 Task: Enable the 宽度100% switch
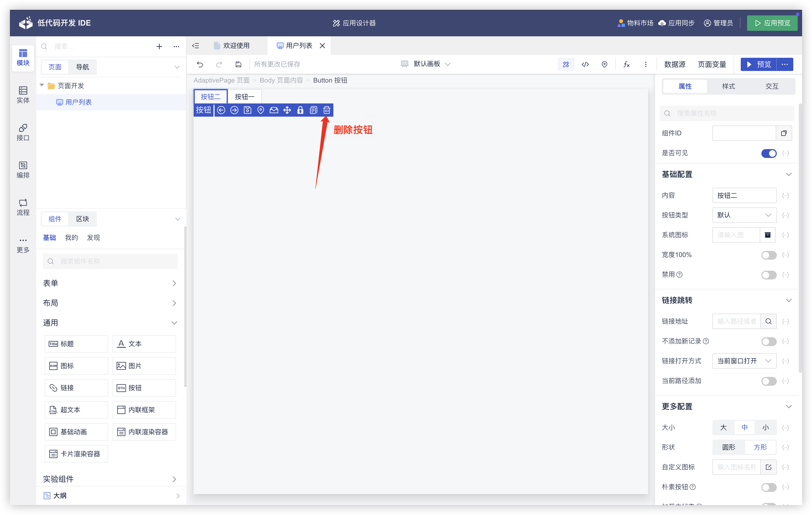coord(769,255)
